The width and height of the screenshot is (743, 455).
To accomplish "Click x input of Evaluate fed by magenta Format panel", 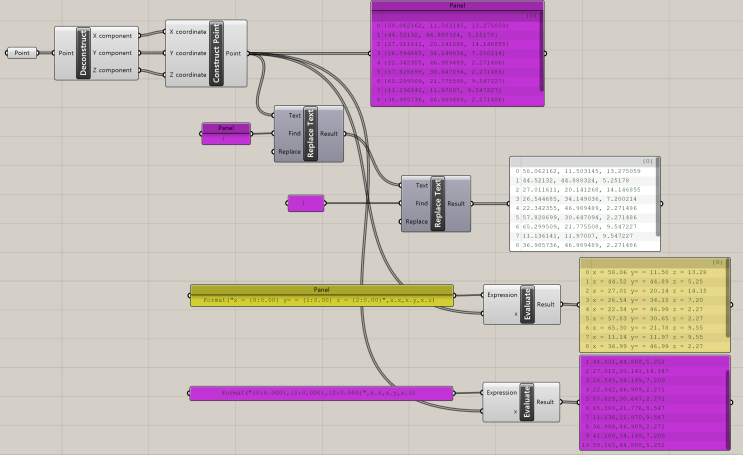I will point(516,411).
